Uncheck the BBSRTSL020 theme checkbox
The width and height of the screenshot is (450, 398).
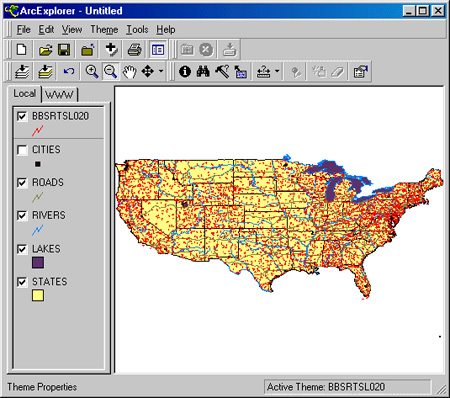click(22, 116)
